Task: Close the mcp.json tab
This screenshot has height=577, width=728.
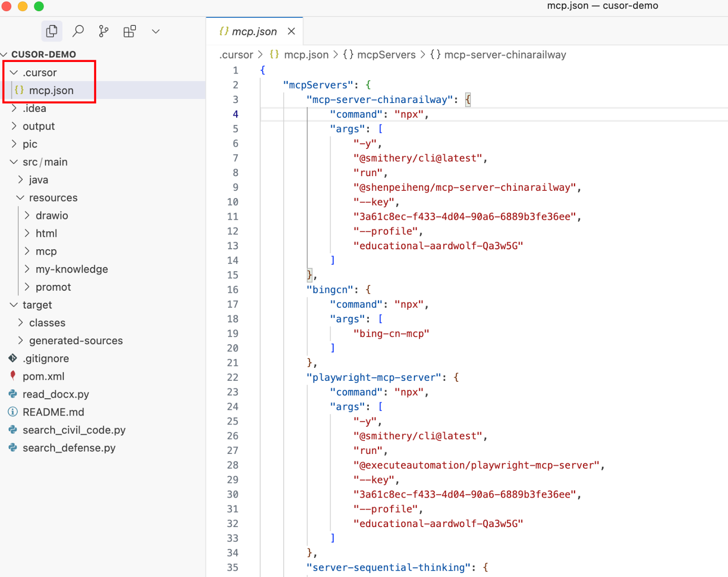Action: tap(291, 31)
